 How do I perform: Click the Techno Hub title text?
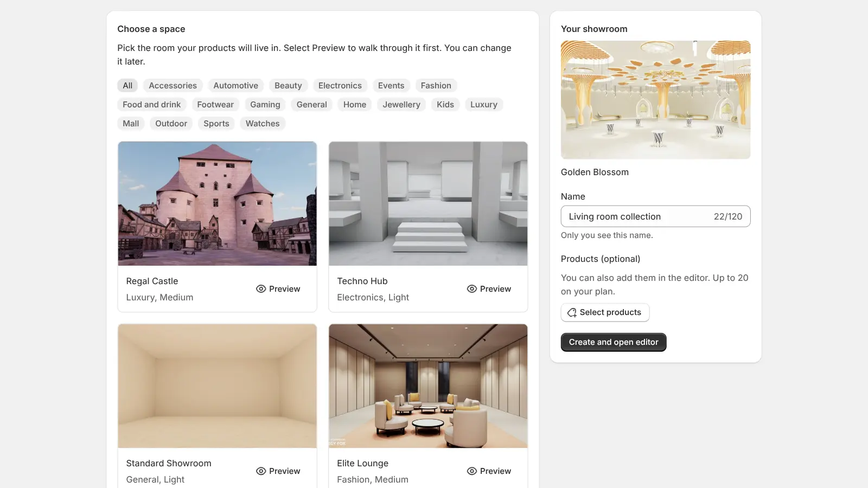click(362, 281)
